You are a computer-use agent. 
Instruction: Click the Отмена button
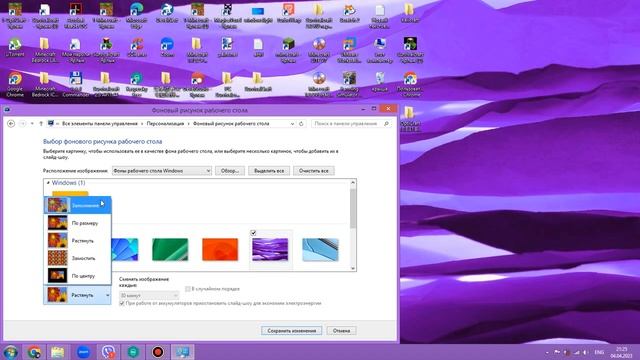click(x=341, y=330)
